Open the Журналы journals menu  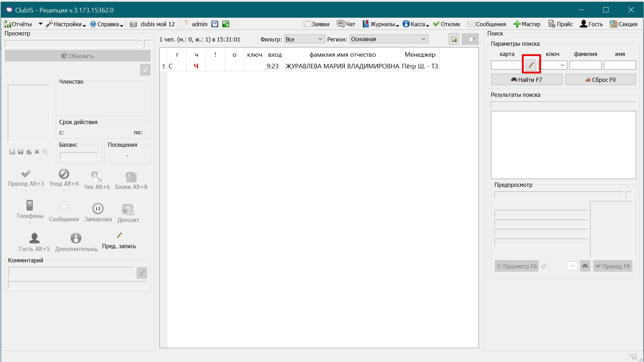click(381, 24)
